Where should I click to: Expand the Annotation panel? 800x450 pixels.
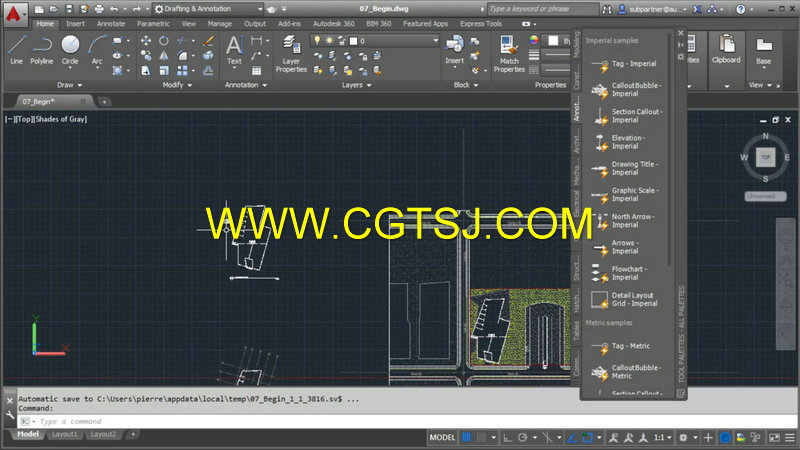pyautogui.click(x=246, y=85)
